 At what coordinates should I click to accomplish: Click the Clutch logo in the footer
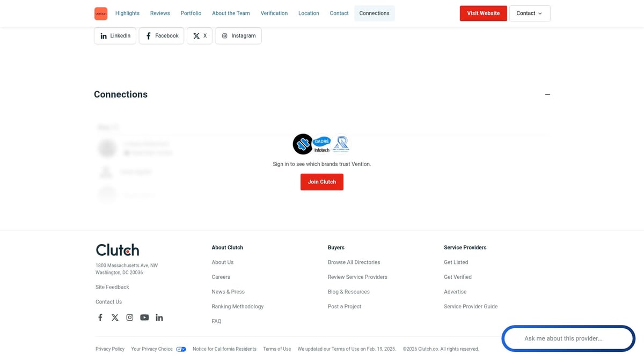tap(117, 249)
